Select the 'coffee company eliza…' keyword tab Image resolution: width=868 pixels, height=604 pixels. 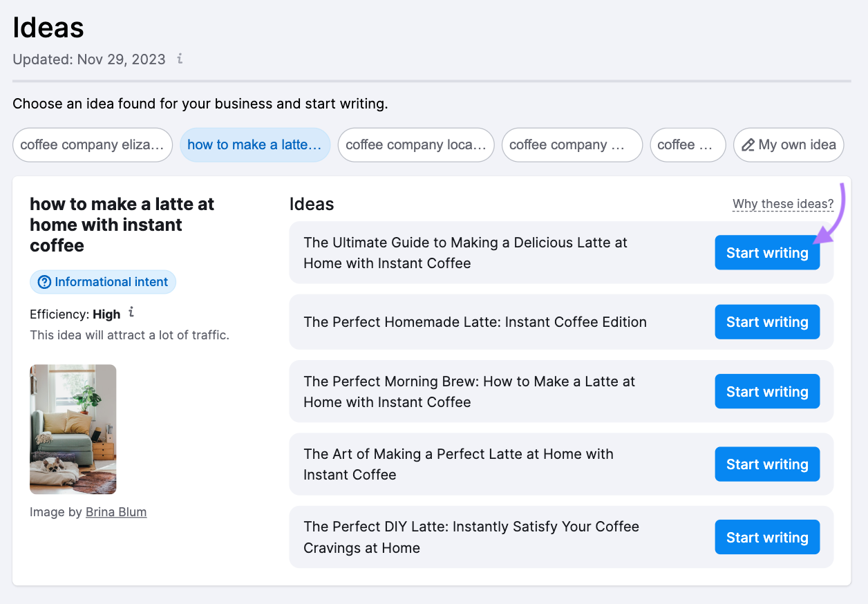tap(93, 145)
